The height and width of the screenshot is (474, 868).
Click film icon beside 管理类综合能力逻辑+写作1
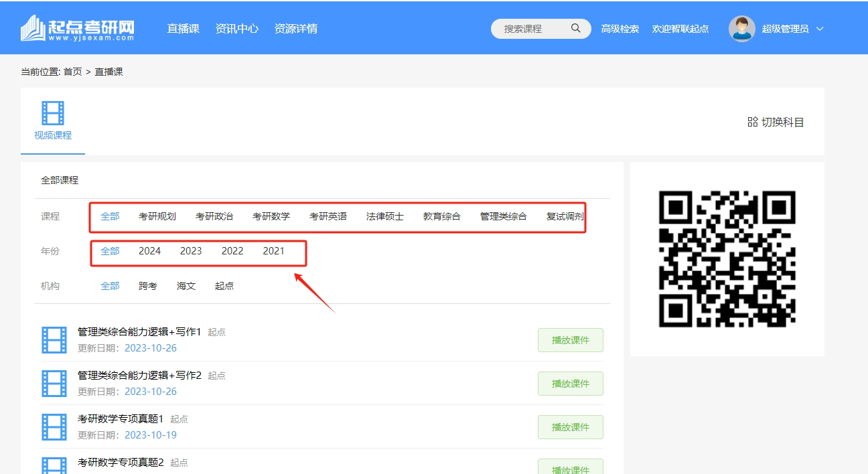[54, 340]
